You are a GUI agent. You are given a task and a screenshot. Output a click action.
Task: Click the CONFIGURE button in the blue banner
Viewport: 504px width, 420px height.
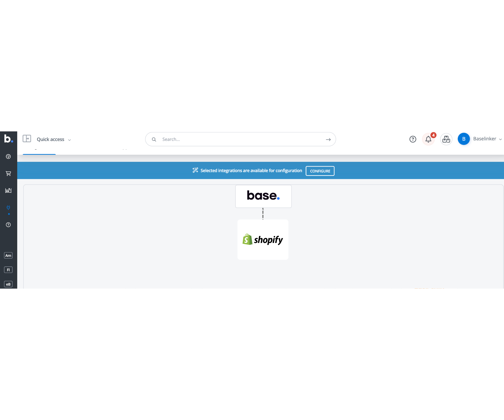320,171
